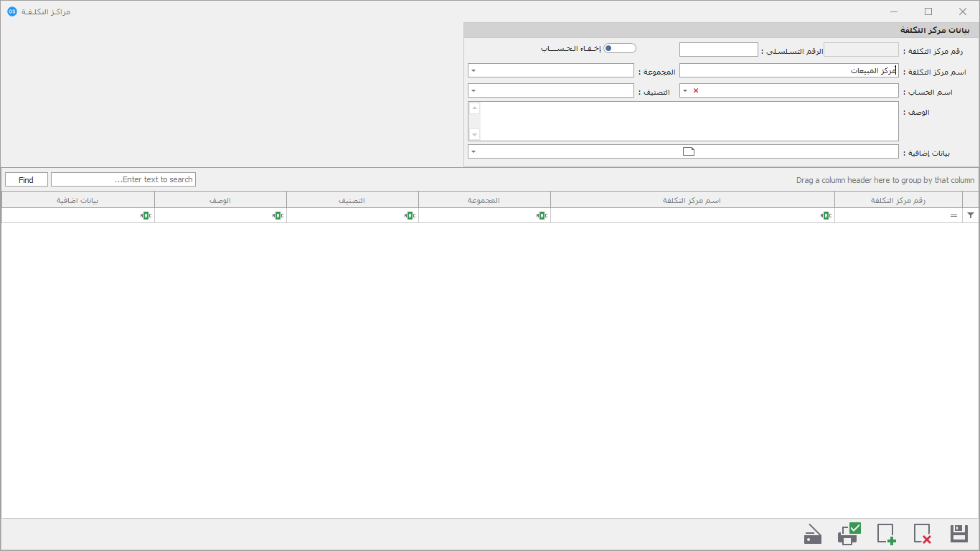Click the Enter text to search box
Viewport: 980px width, 551px height.
(x=123, y=179)
